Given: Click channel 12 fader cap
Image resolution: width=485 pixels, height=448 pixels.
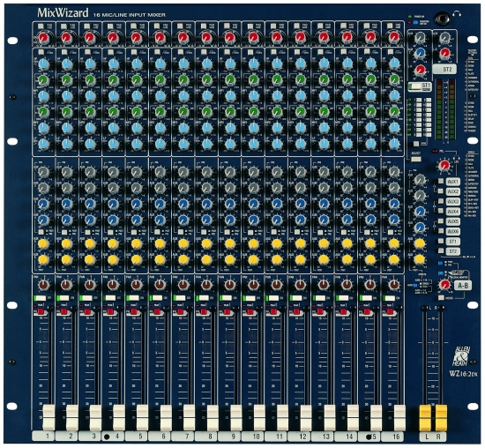Looking at the screenshot, I should 306,418.
